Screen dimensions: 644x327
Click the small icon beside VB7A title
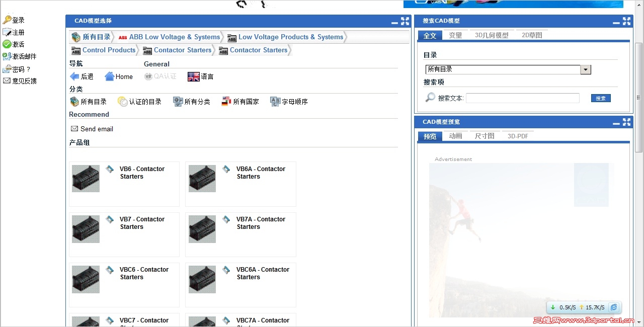(x=226, y=219)
